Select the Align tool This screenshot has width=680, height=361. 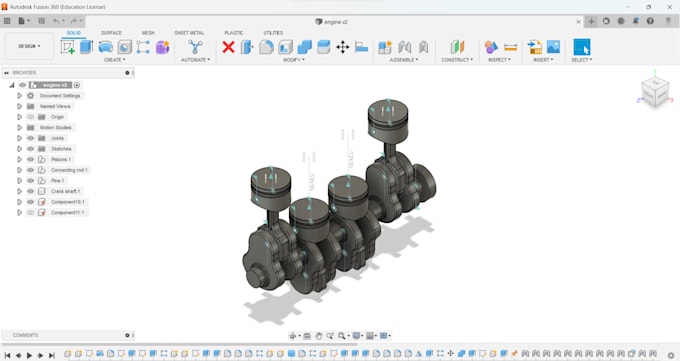point(361,47)
